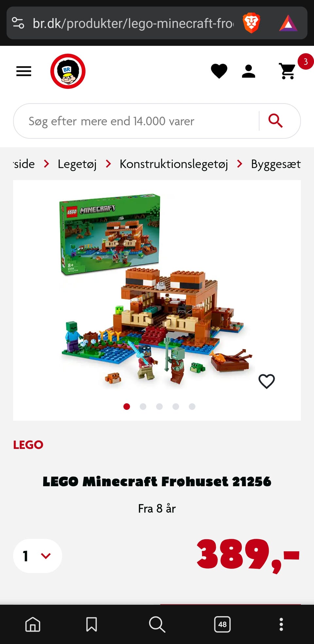The image size is (314, 644).
Task: Open the wishlist via header heart icon
Action: click(x=219, y=71)
